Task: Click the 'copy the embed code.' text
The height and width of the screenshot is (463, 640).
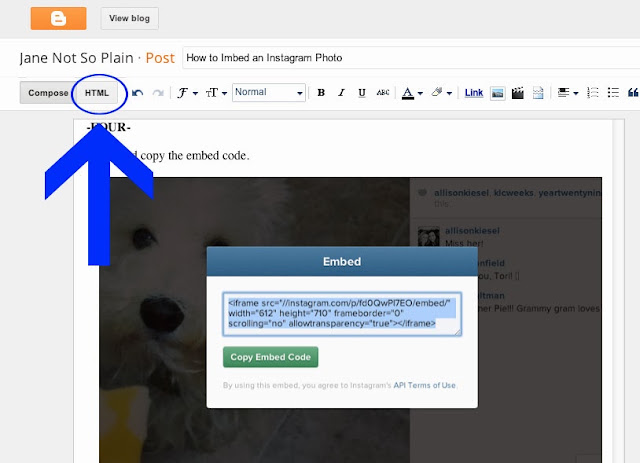Action: pyautogui.click(x=195, y=156)
